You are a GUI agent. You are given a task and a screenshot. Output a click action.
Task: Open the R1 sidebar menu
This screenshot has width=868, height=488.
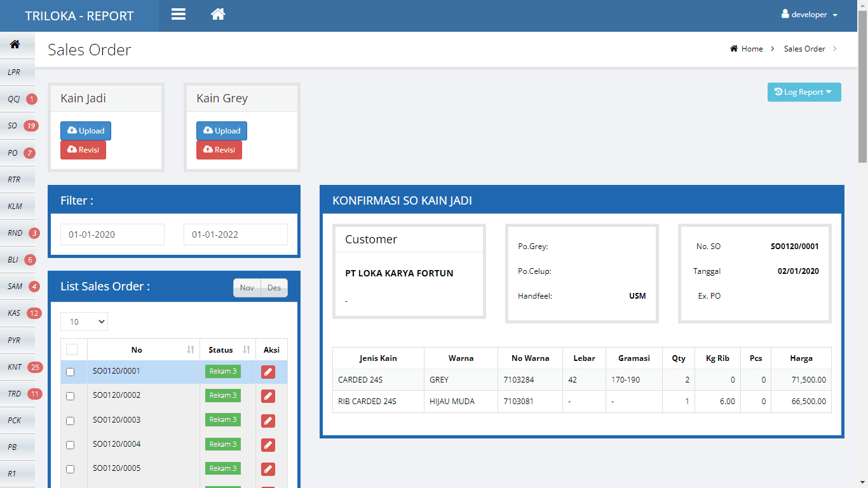pos(17,473)
